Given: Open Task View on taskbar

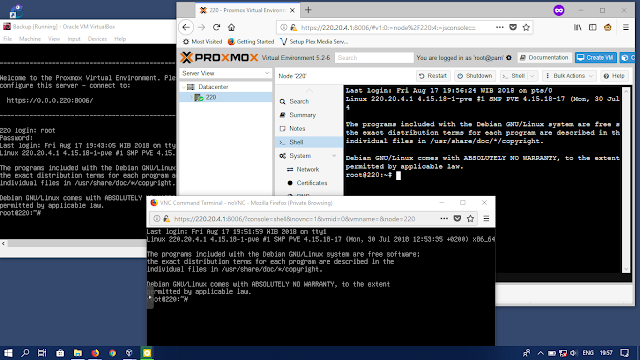Looking at the screenshot, I should point(42,353).
